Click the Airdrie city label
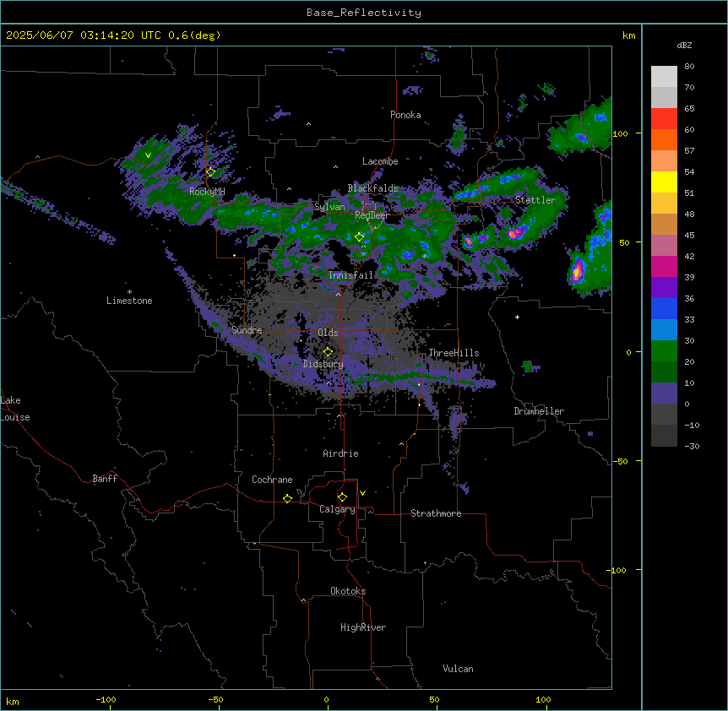Screen dimensions: 728x711 pyautogui.click(x=340, y=453)
